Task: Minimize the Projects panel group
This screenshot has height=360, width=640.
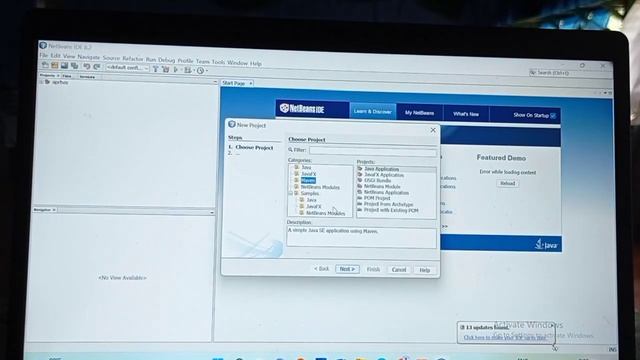Action: 215,82
